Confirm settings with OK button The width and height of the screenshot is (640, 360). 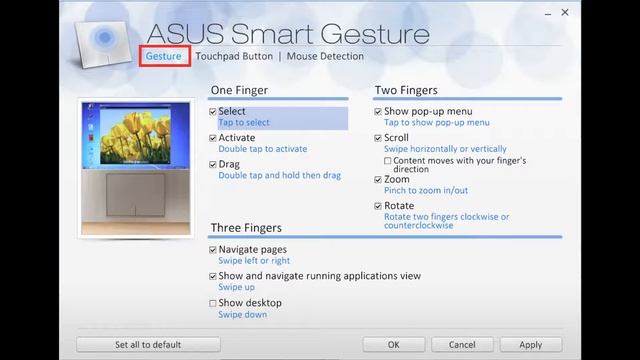pos(393,344)
